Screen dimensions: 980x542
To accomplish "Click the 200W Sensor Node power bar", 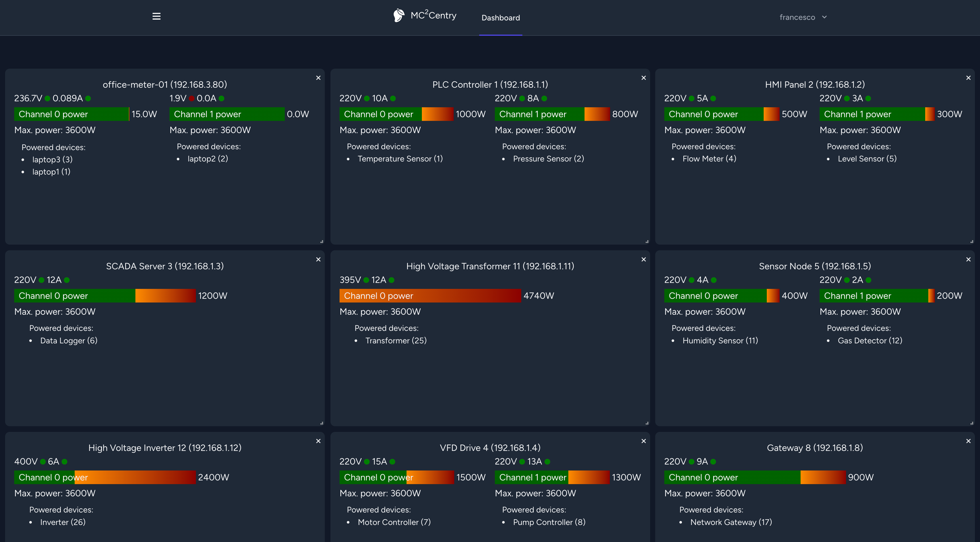I will click(x=877, y=295).
